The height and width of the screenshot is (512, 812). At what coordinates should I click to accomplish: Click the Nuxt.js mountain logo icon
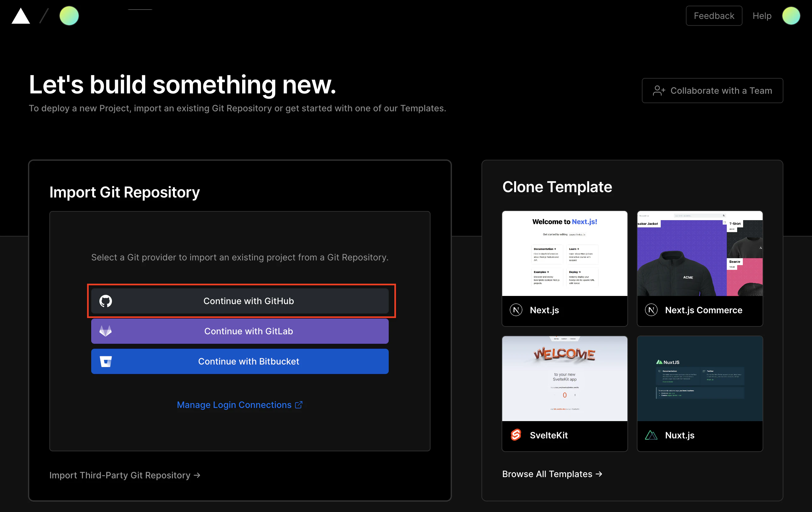[651, 435]
